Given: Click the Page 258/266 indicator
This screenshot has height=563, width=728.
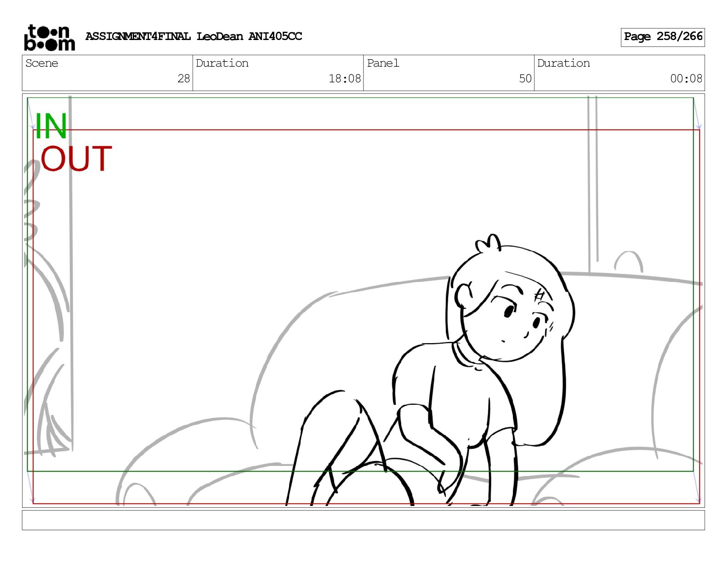Looking at the screenshot, I should click(x=663, y=37).
